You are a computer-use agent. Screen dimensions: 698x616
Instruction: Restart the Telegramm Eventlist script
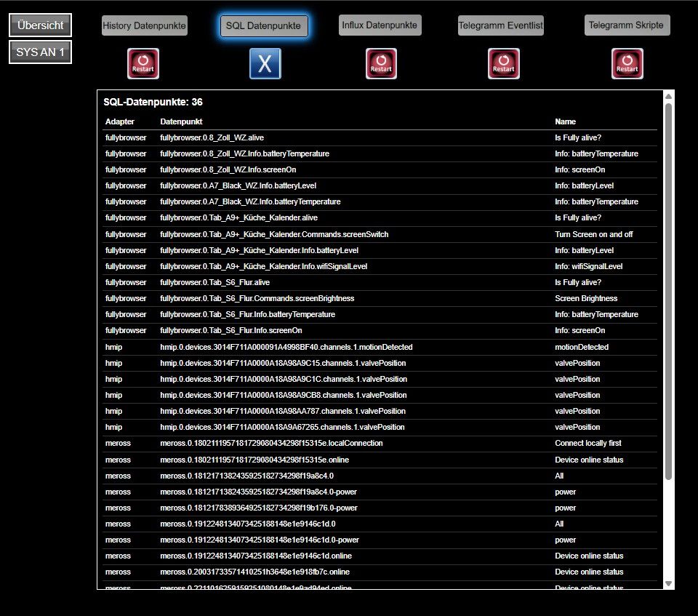(x=503, y=64)
